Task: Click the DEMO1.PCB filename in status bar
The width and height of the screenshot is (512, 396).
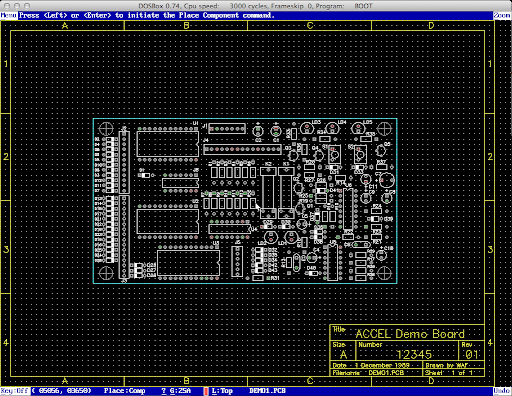Action: [267, 391]
